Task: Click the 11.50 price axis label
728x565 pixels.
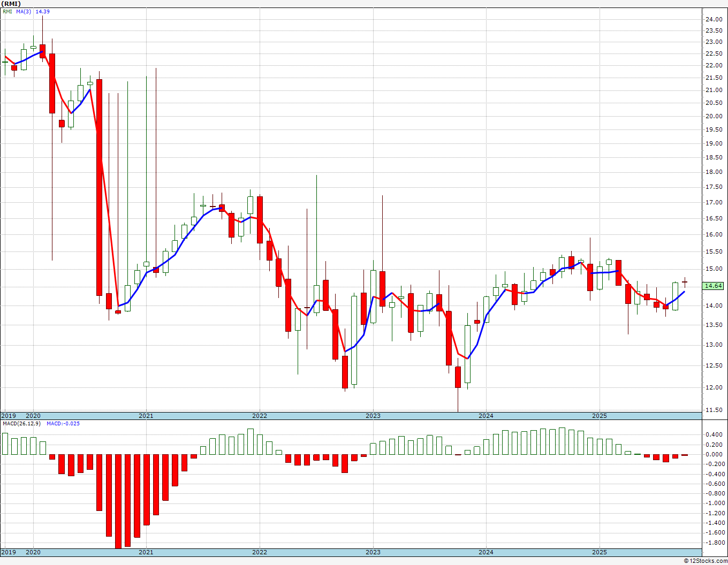Action: click(x=714, y=410)
